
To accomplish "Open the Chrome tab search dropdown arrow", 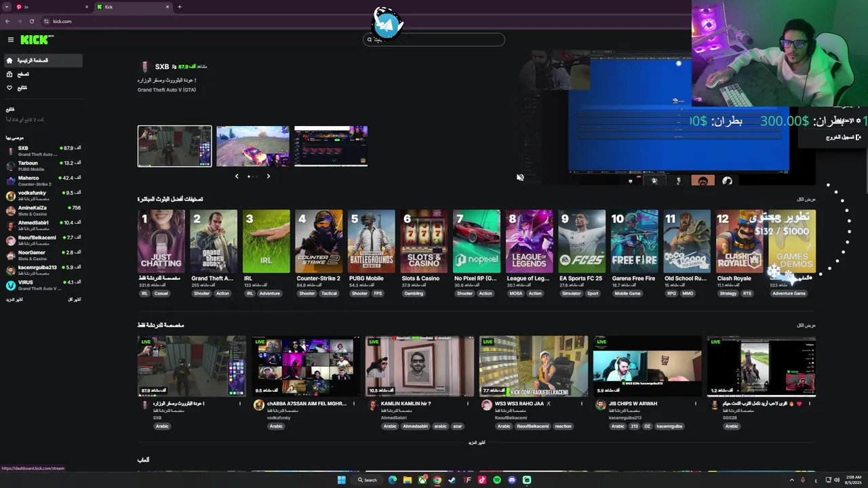I will click(x=7, y=7).
